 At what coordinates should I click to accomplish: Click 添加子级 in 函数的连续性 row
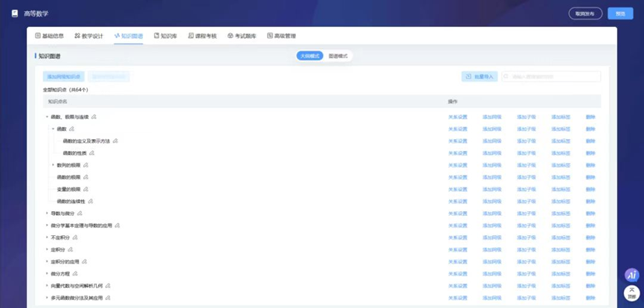click(x=527, y=201)
